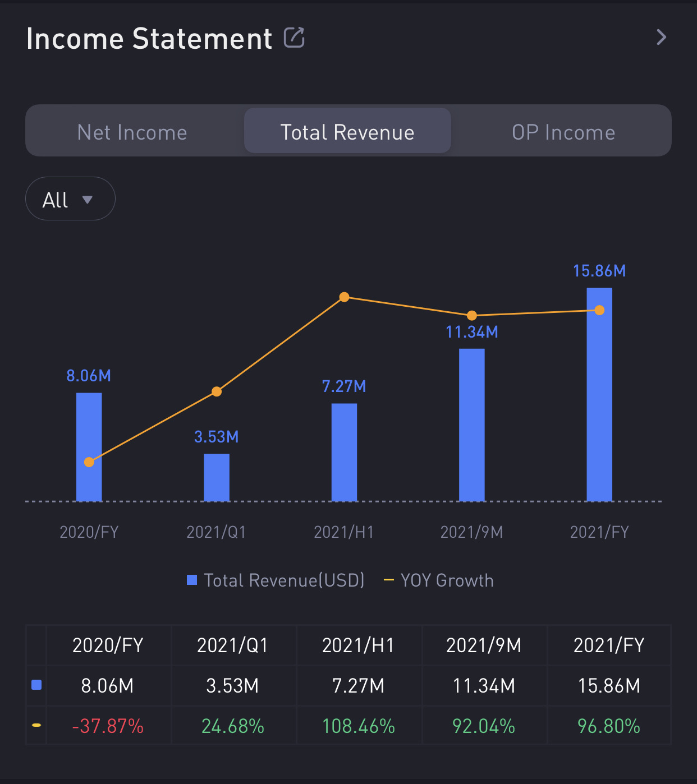Select the 2021/9M revenue bar
The width and height of the screenshot is (697, 784).
(471, 425)
